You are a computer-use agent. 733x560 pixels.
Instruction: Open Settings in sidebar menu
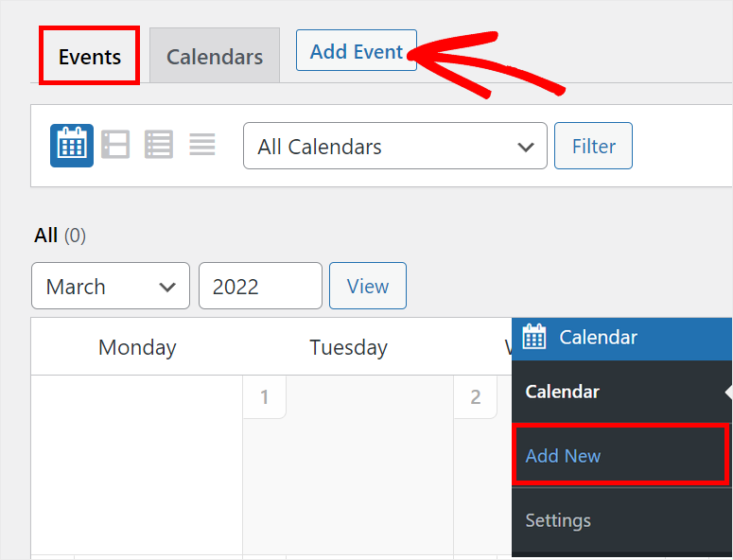(x=558, y=520)
